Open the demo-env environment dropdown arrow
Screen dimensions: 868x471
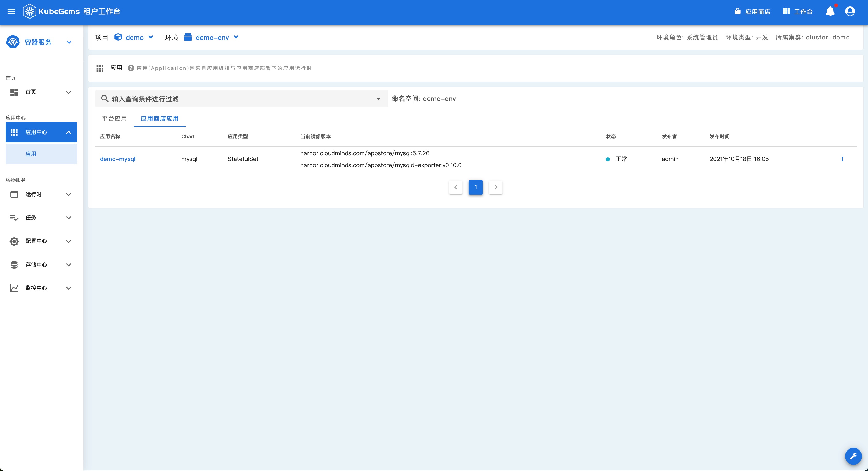point(236,37)
